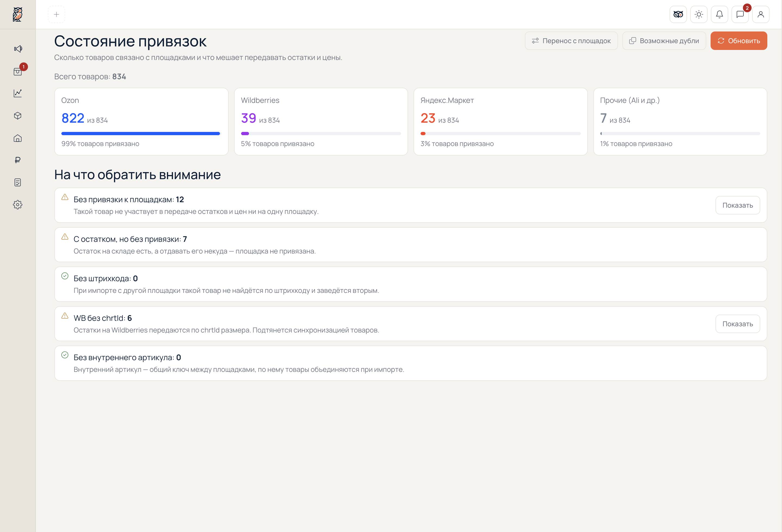Open the settings gear in the sidebar
This screenshot has height=532, width=782.
pos(18,204)
